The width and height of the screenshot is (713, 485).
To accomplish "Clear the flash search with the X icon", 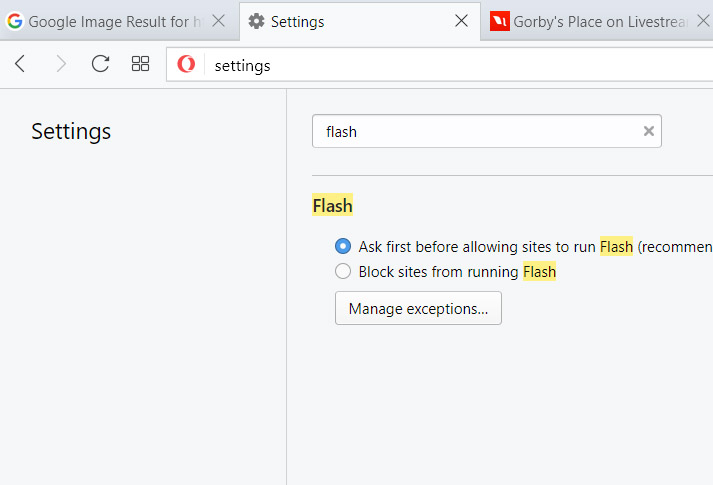I will (x=649, y=131).
